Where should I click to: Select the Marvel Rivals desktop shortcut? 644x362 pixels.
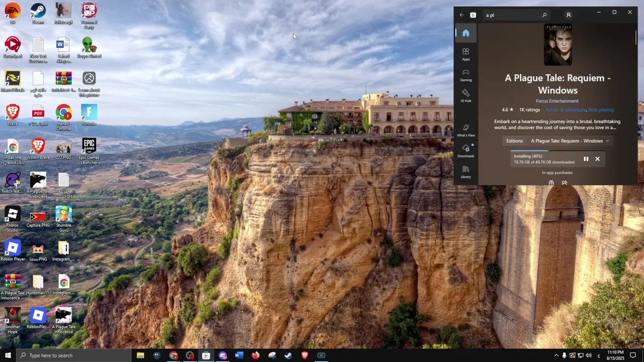(x=13, y=82)
